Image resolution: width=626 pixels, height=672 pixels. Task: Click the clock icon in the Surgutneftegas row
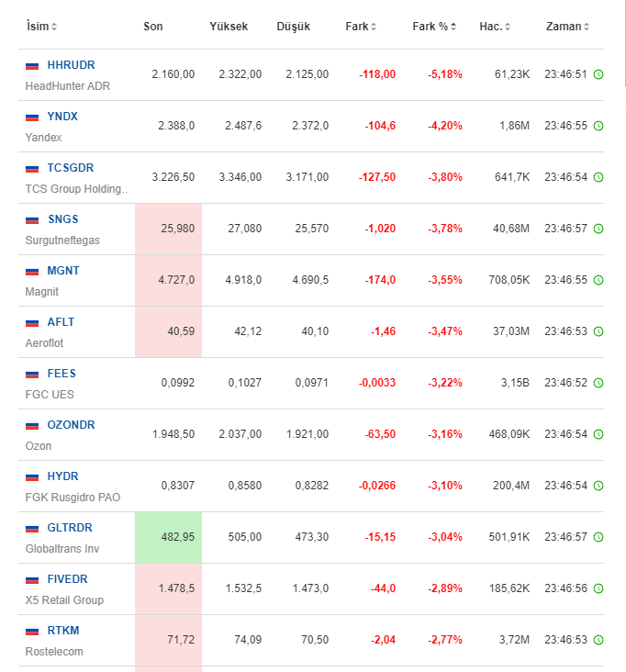point(598,229)
